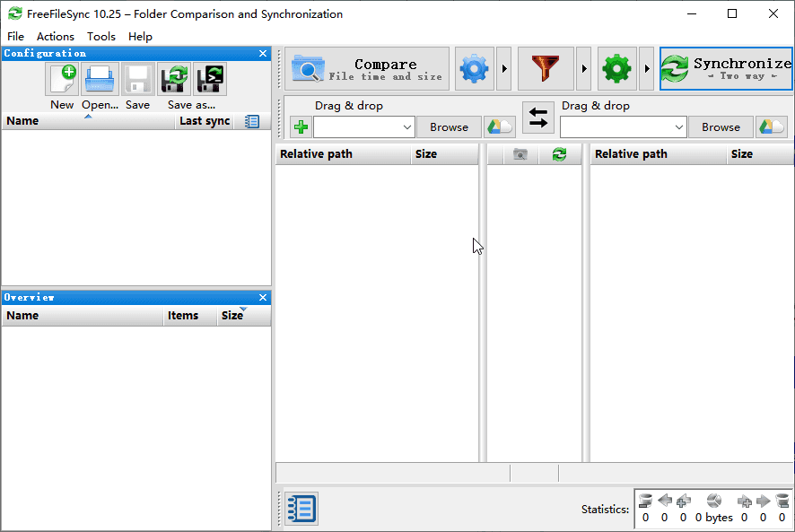This screenshot has height=532, width=795.
Task: Sort configurations by Name column
Action: pyautogui.click(x=88, y=121)
